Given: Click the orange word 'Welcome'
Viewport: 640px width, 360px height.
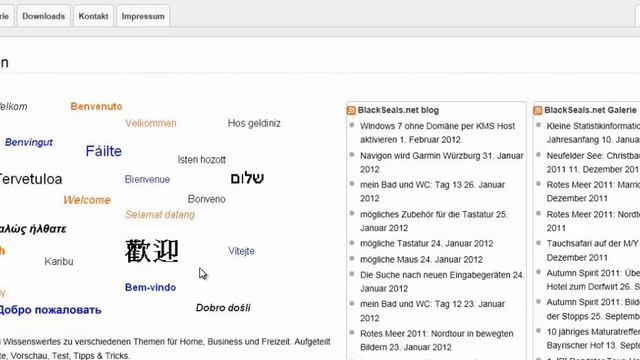Looking at the screenshot, I should click(87, 200).
